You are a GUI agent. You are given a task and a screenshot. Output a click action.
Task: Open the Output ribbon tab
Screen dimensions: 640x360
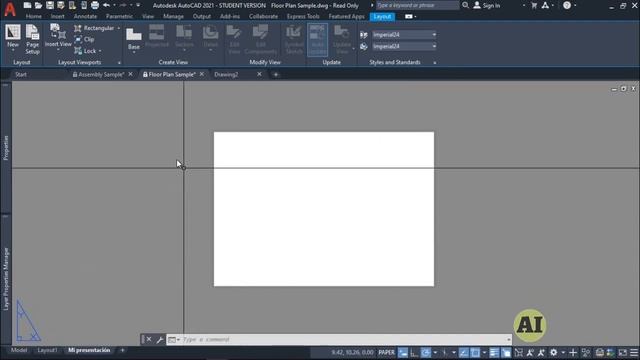202,17
